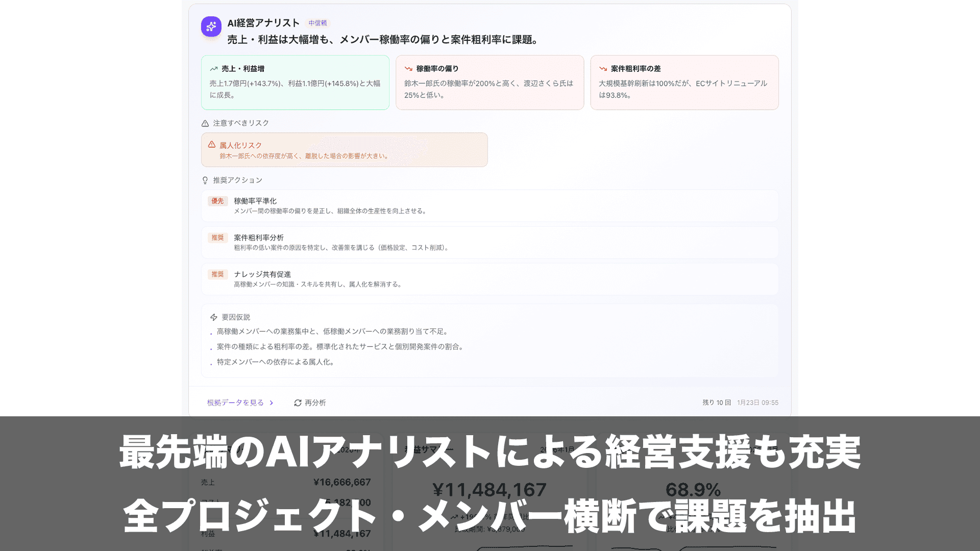Select the alert icon inside 属人化リスク box
The width and height of the screenshot is (980, 551).
pos(212,145)
